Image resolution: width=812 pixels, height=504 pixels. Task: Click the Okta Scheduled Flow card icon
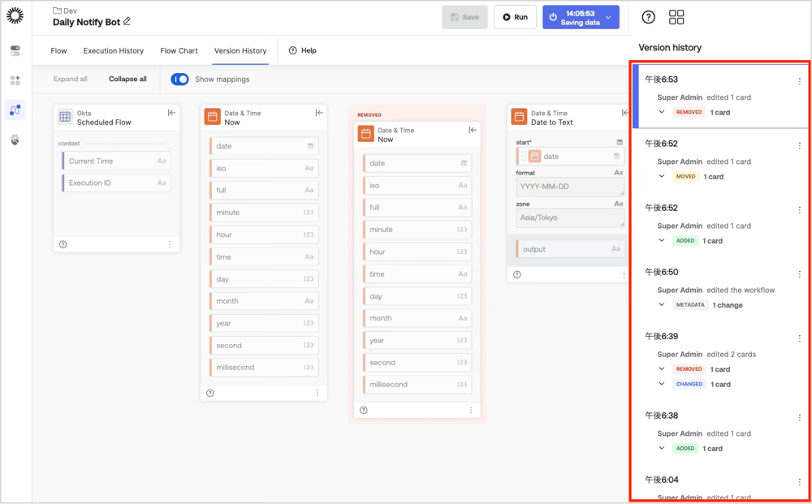[65, 117]
